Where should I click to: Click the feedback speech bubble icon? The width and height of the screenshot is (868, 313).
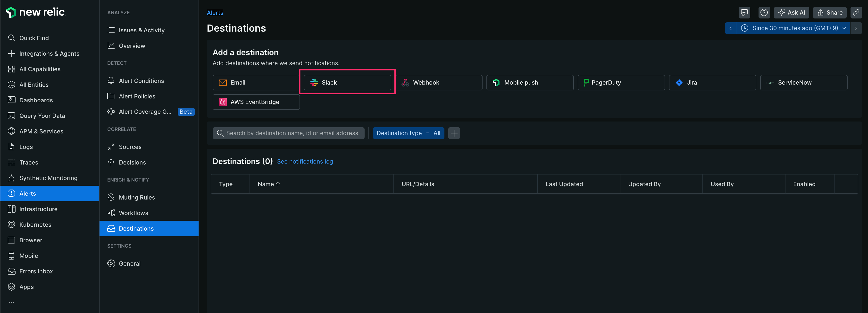[x=744, y=12]
